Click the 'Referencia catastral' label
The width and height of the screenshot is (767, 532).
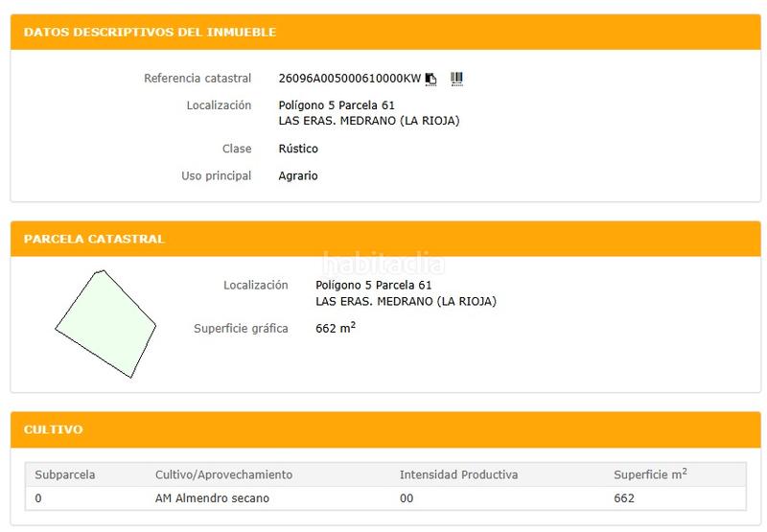[198, 79]
